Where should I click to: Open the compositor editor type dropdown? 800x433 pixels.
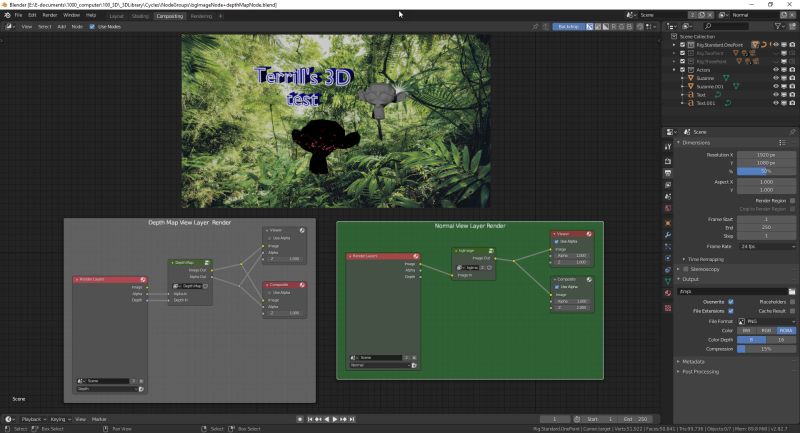click(10, 27)
